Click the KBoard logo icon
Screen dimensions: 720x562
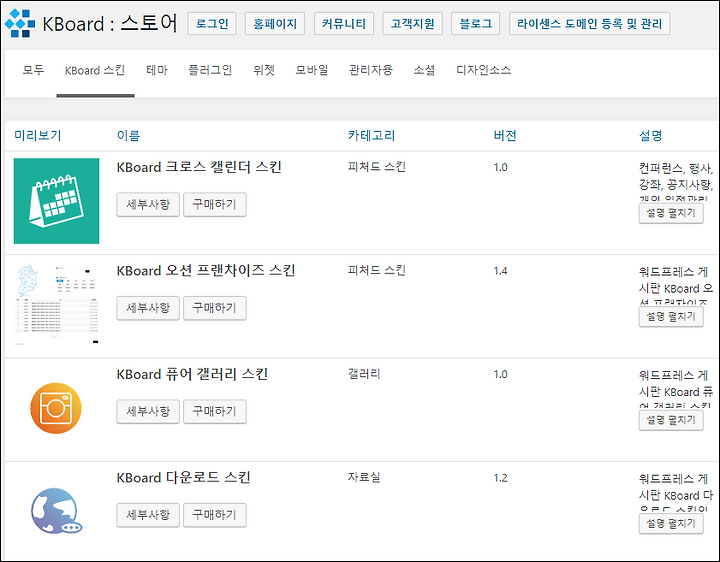point(20,23)
